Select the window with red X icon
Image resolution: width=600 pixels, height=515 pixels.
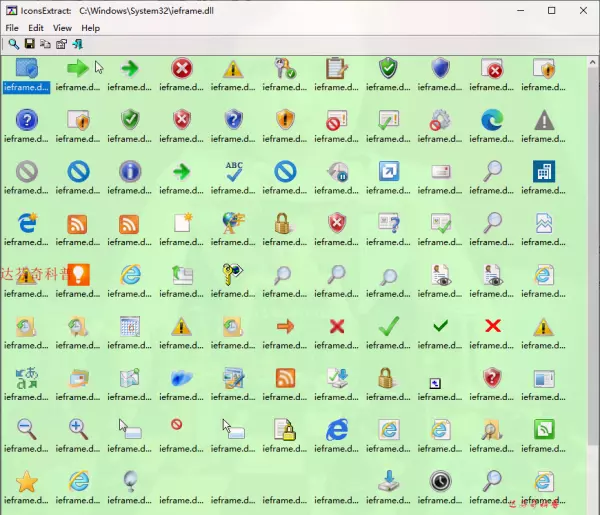pyautogui.click(x=492, y=68)
